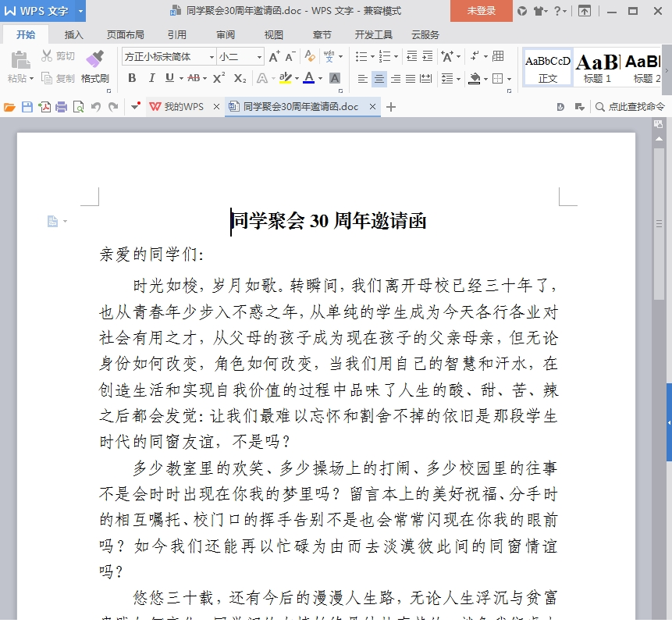Image resolution: width=672 pixels, height=644 pixels.
Task: Increase paragraph indent
Action: 427,56
